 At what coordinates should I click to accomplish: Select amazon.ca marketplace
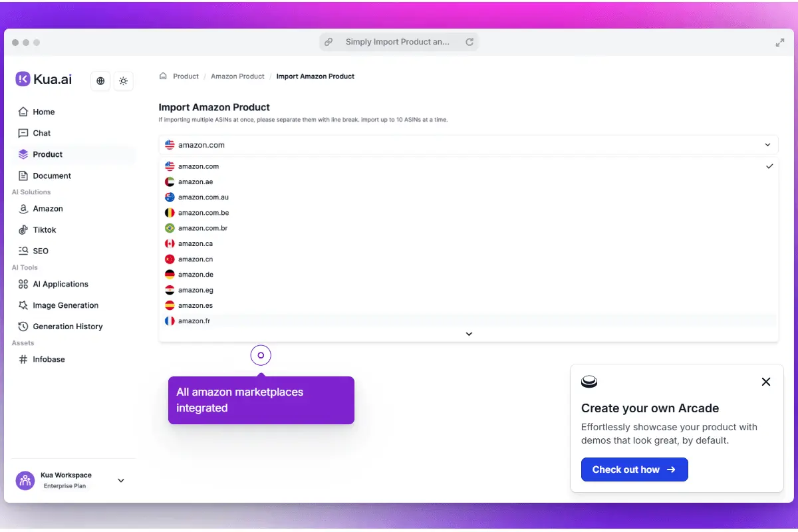[468, 243]
